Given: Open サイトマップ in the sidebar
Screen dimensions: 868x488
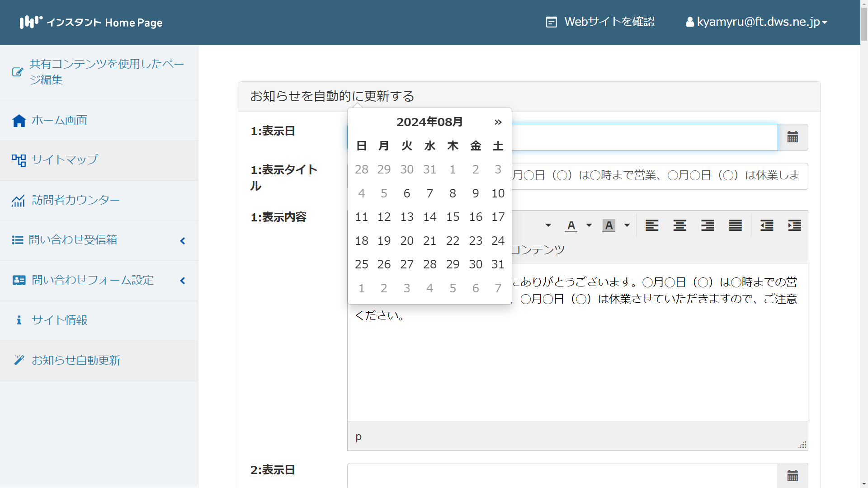Looking at the screenshot, I should pos(65,160).
